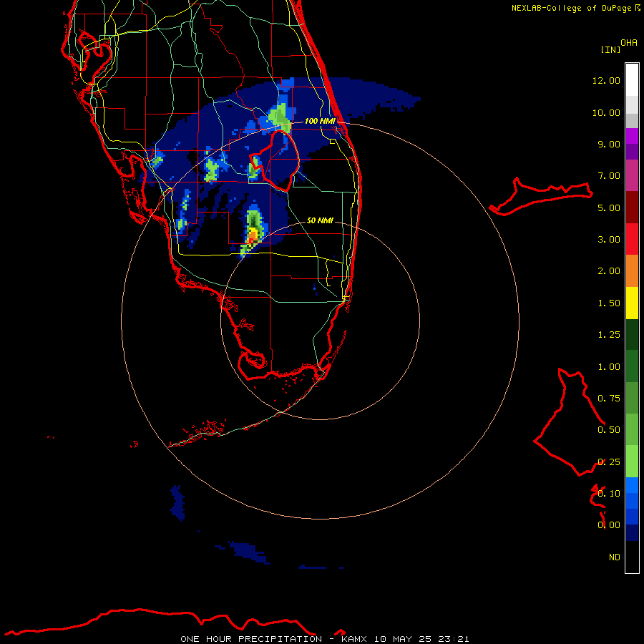Click the dark red 5.00 color swatch
The height and width of the screenshot is (644, 644).
[632, 208]
